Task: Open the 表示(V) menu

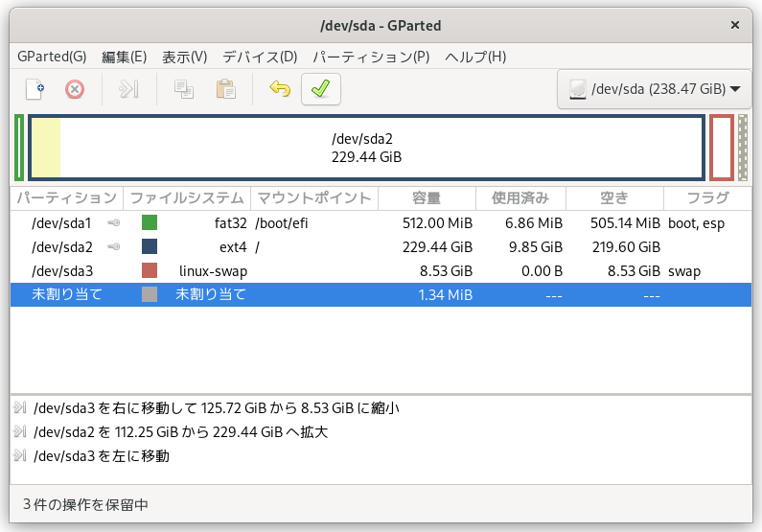Action: pyautogui.click(x=185, y=57)
